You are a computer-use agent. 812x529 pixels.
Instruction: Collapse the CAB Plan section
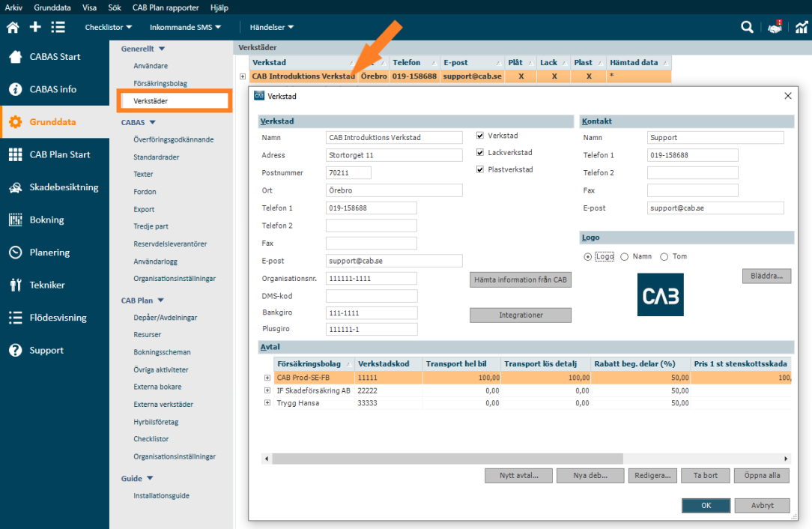160,300
